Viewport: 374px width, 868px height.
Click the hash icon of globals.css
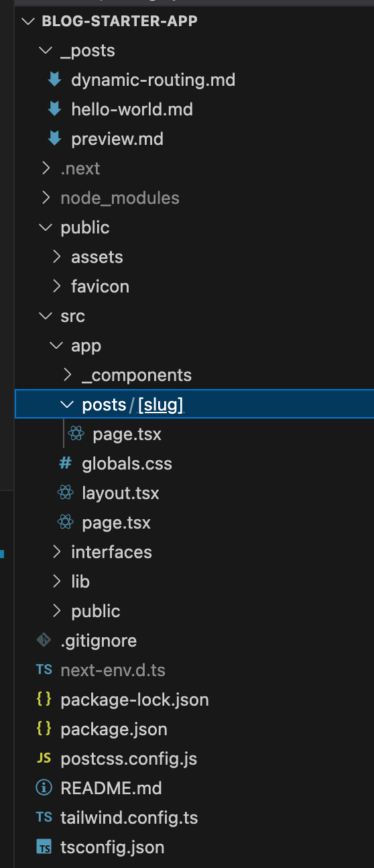point(65,464)
